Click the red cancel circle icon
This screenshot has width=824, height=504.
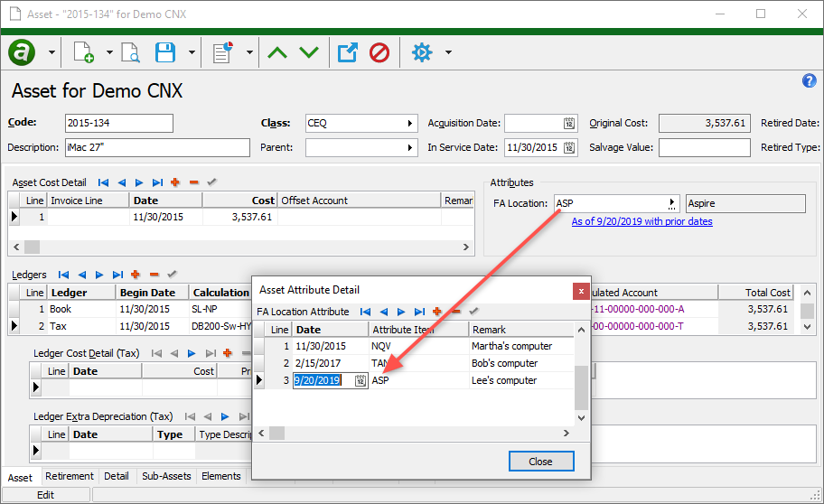[379, 52]
